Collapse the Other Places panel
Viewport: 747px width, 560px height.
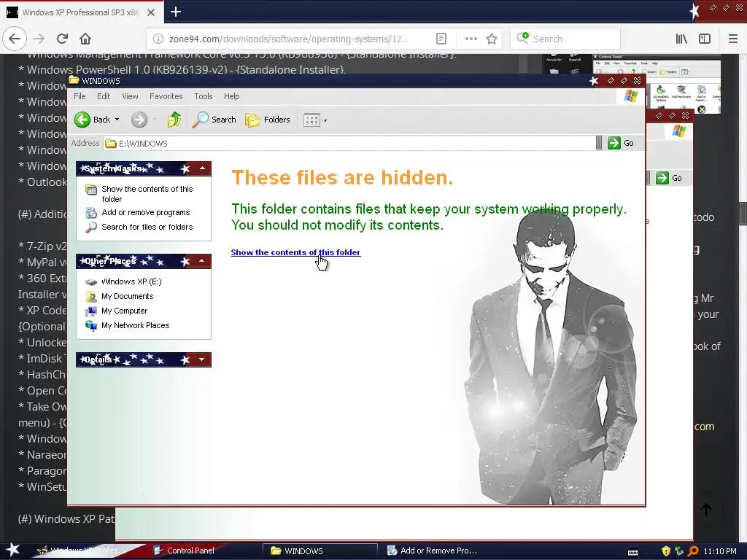pyautogui.click(x=202, y=261)
